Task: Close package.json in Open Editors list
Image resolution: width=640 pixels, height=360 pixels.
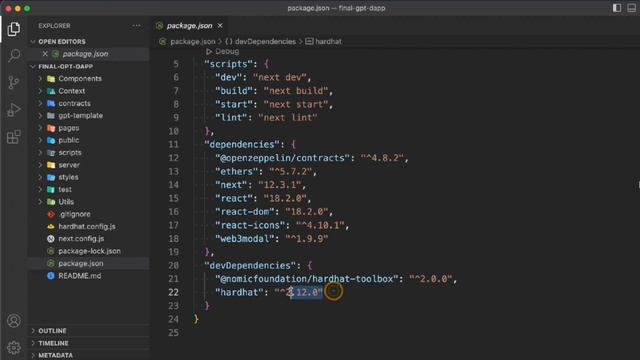Action: point(45,54)
